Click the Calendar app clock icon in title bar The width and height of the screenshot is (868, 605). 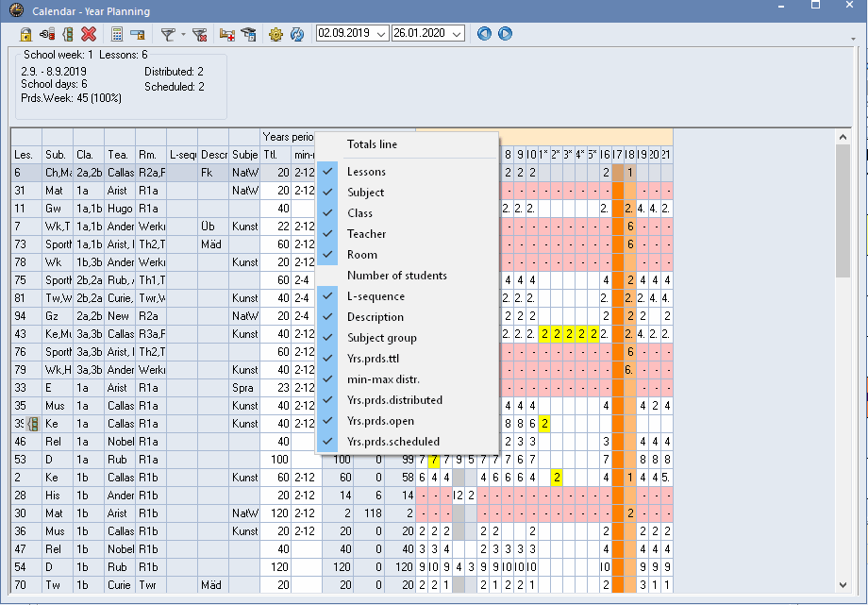[17, 10]
